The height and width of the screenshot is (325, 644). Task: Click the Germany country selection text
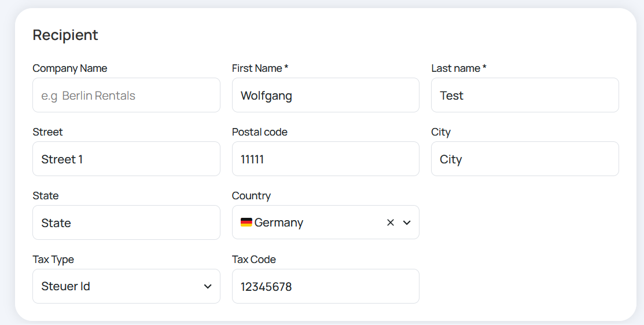click(279, 222)
